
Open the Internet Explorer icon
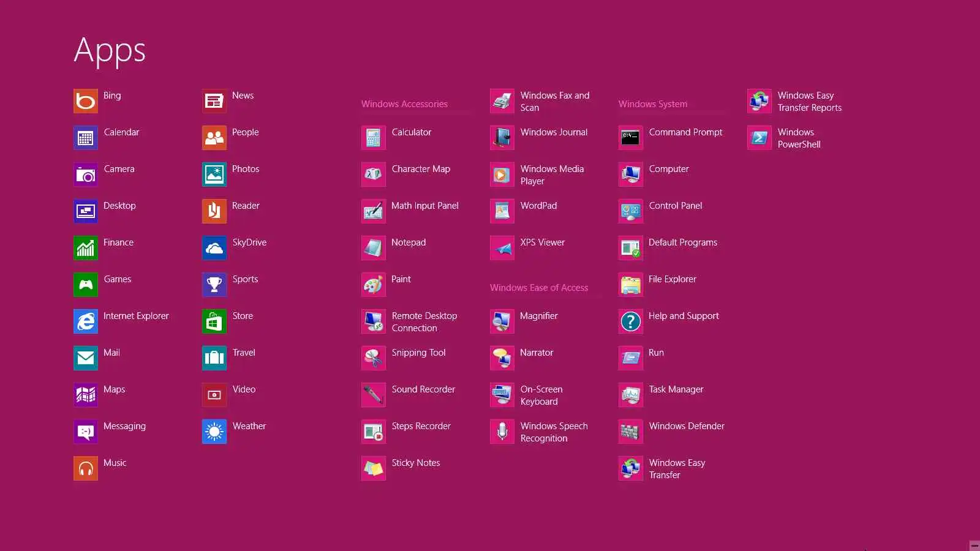(86, 321)
